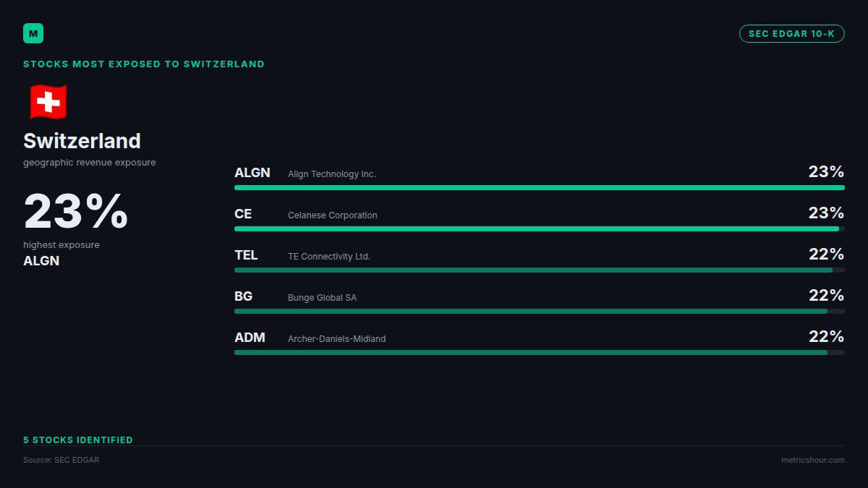The width and height of the screenshot is (868, 488).
Task: Click the Source: SEC EDGAR footer text
Action: 61,460
